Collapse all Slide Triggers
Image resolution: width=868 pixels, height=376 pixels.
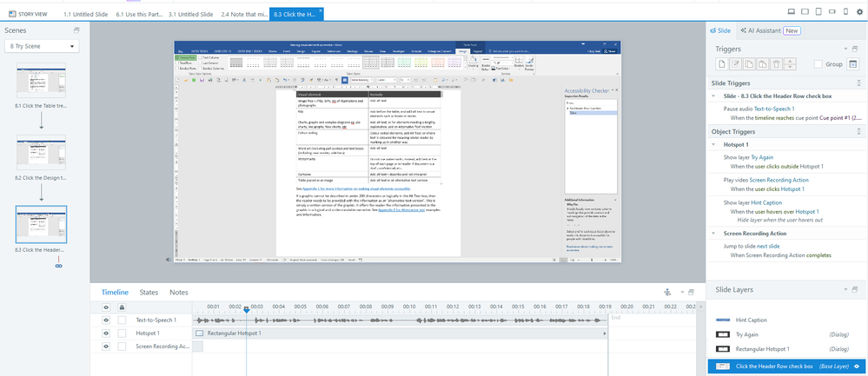pos(858,83)
